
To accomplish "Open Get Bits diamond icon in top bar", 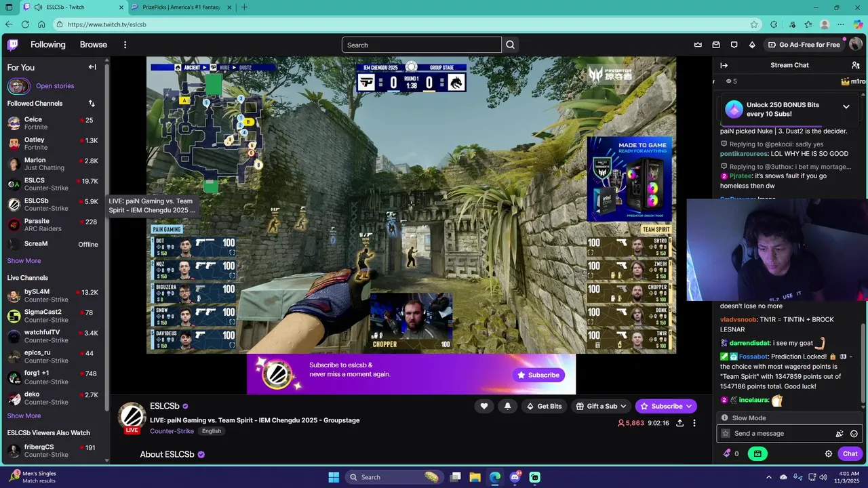I will click(x=752, y=45).
